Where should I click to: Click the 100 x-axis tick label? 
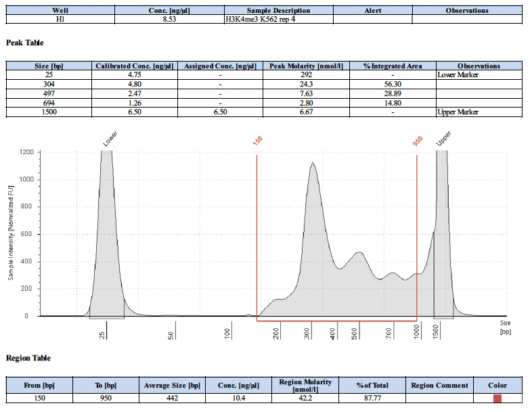(227, 334)
